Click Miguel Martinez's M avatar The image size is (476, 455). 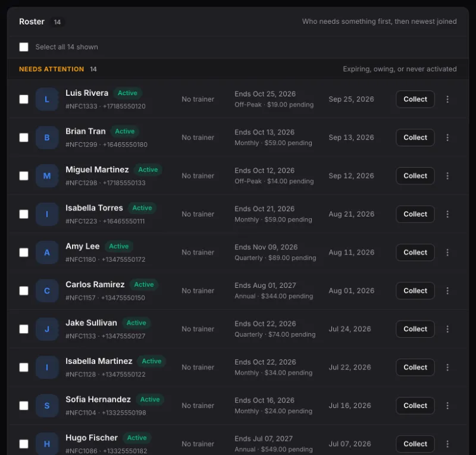click(47, 175)
